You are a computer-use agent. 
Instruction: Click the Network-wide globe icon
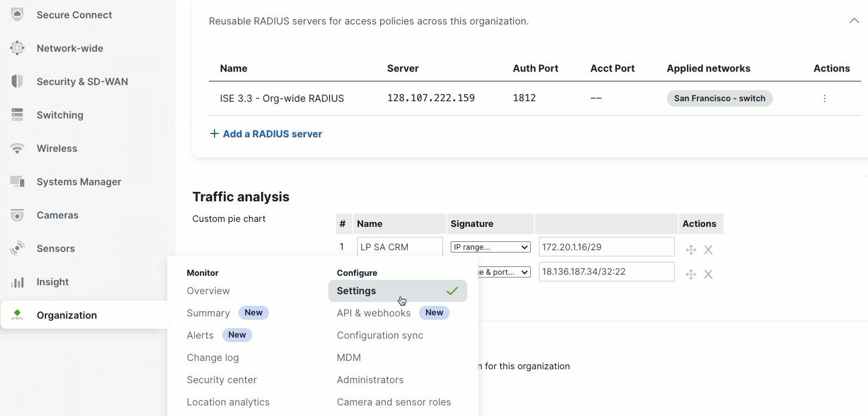pyautogui.click(x=17, y=48)
